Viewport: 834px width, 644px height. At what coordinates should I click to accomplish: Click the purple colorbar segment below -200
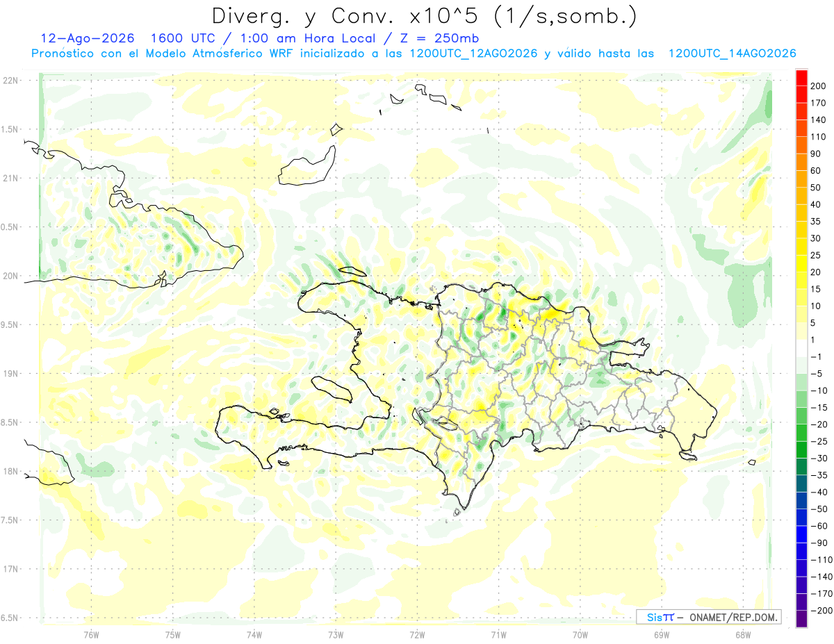point(802,619)
